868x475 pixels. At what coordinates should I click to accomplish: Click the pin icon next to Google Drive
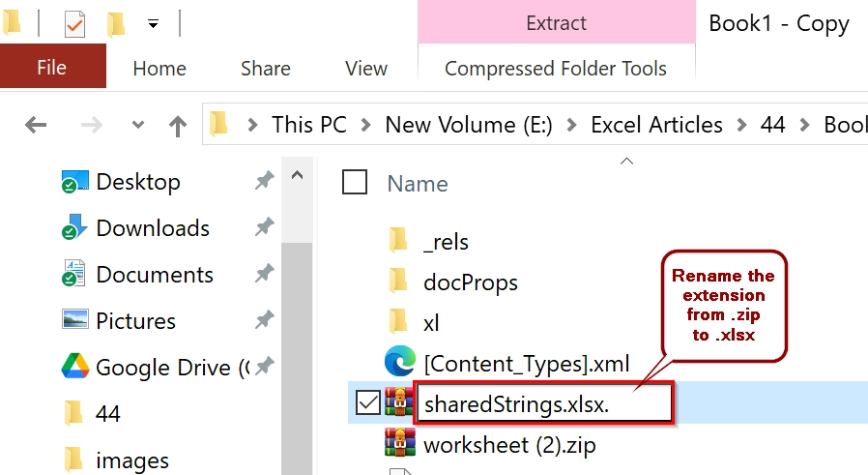pyautogui.click(x=264, y=366)
